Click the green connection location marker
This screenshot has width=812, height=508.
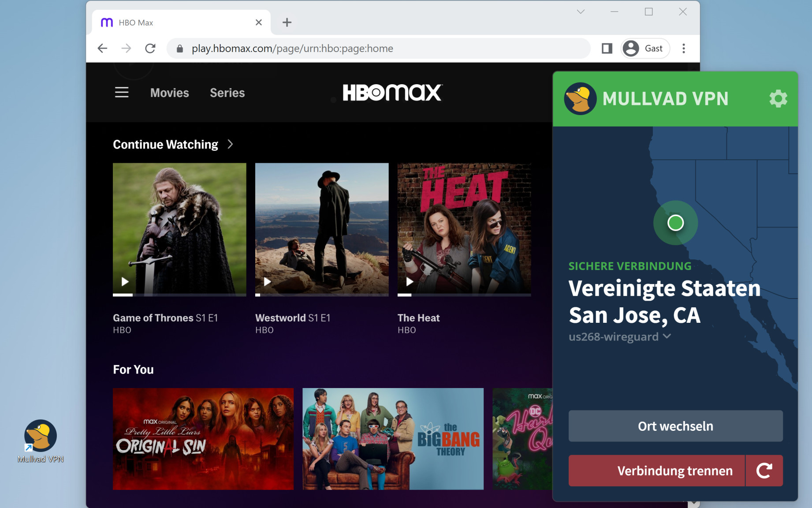[x=675, y=223]
